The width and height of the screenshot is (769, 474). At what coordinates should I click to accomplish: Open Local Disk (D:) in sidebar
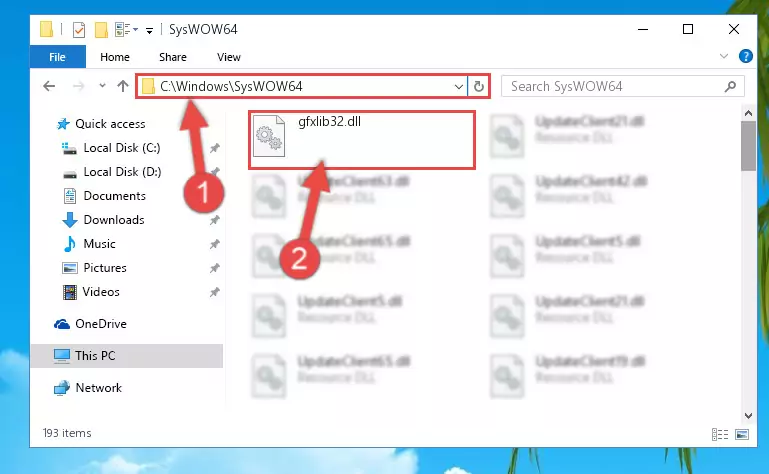[x=122, y=172]
